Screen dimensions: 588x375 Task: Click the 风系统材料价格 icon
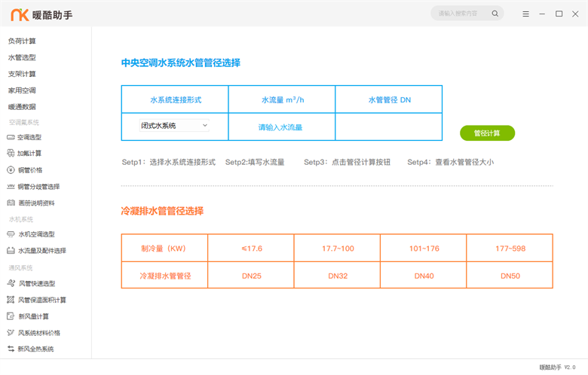pyautogui.click(x=11, y=333)
